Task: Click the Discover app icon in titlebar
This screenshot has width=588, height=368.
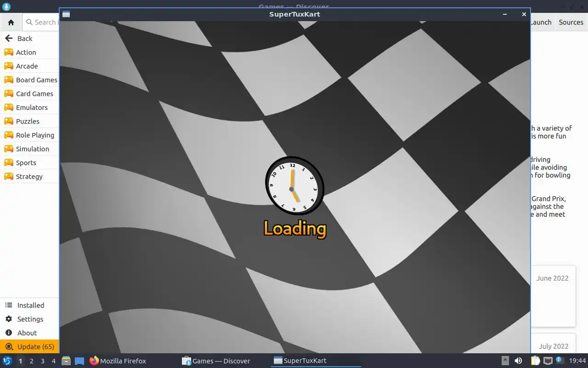Action: pyautogui.click(x=6, y=6)
